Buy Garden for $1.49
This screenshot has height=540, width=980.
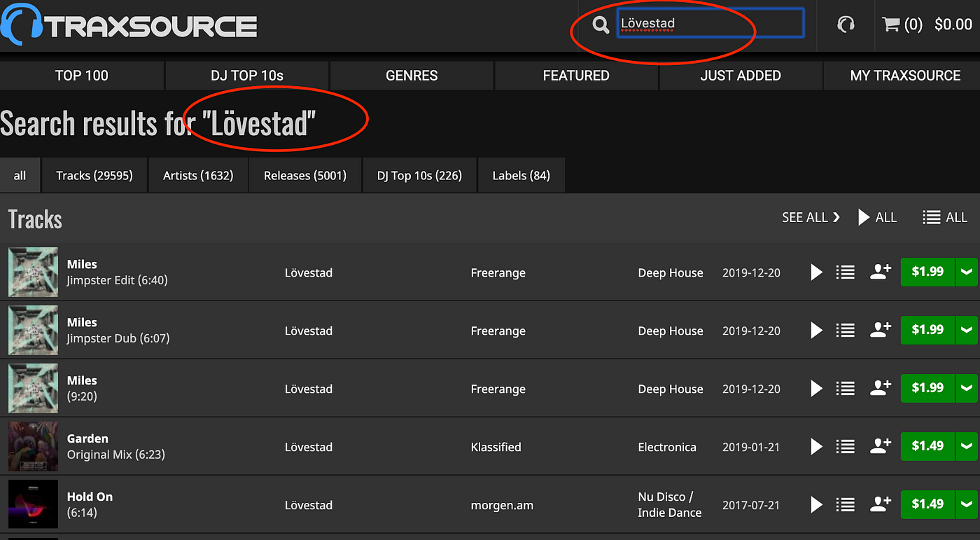coord(927,446)
